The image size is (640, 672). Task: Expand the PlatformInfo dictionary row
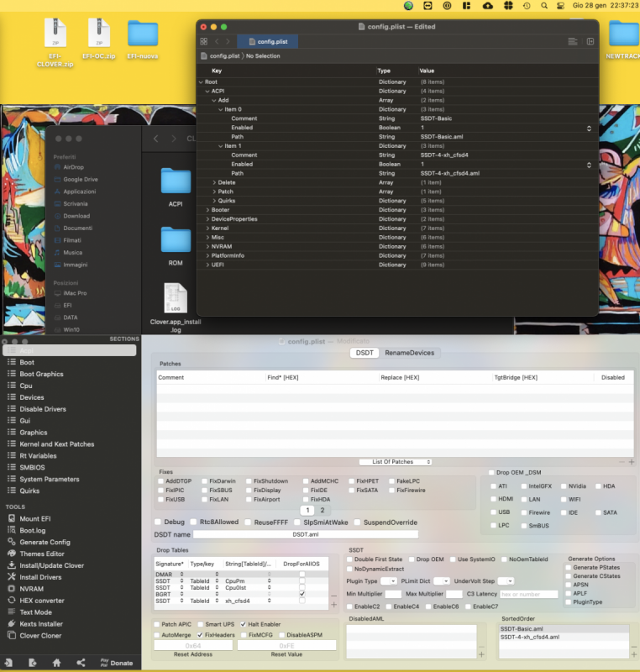(x=207, y=255)
